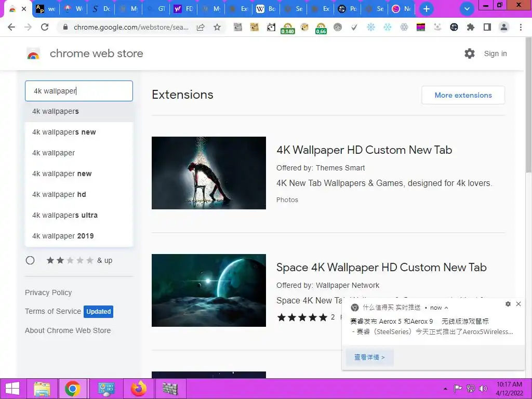Choose the '4k wallpapers' search suggestion
This screenshot has width=532, height=399.
click(79, 111)
